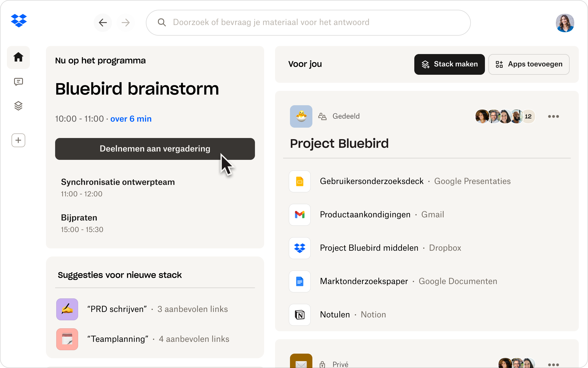Click the "Nu op het programma" heading
This screenshot has width=588, height=368.
[100, 61]
